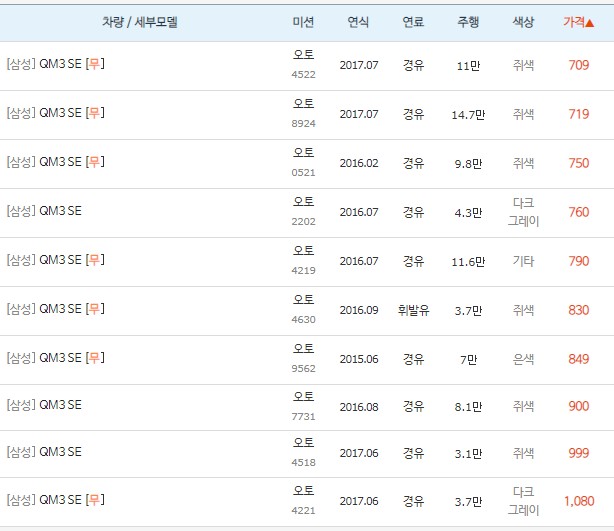Click plate number 9562

click(x=303, y=368)
